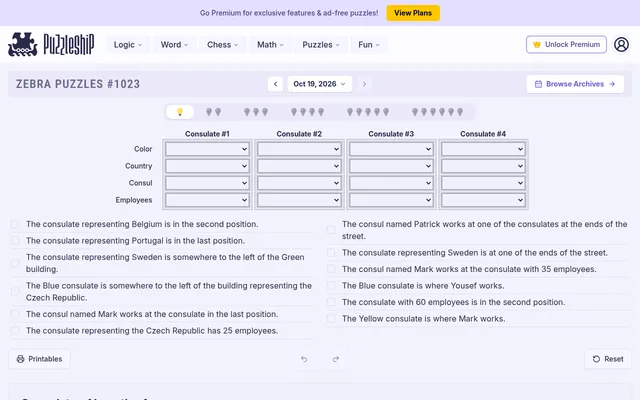Viewport: 640px width, 400px height.
Task: Mark Blue left of Czech Republic clue
Action: (15, 292)
